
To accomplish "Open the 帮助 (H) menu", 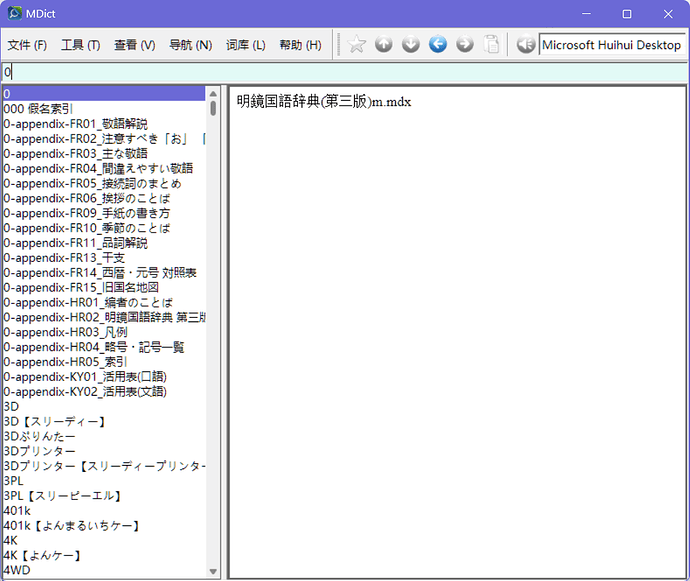I will tap(301, 45).
